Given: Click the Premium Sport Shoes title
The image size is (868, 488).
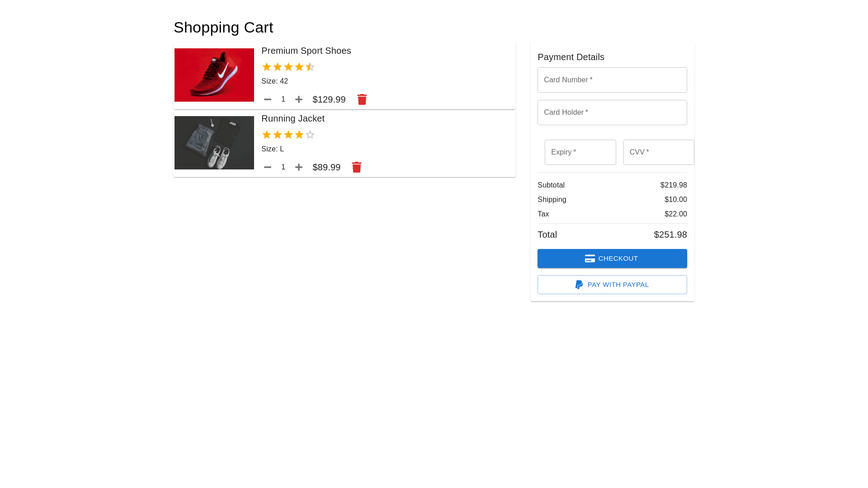Looking at the screenshot, I should (x=306, y=51).
